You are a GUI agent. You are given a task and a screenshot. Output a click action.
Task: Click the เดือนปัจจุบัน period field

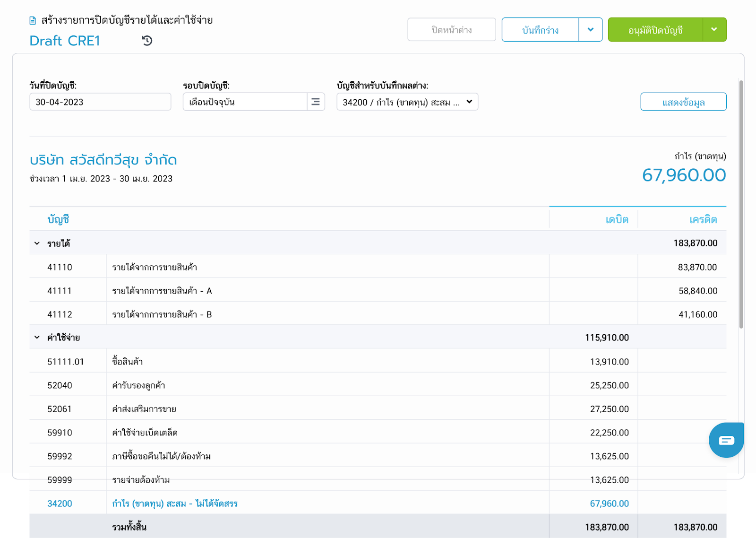click(245, 102)
